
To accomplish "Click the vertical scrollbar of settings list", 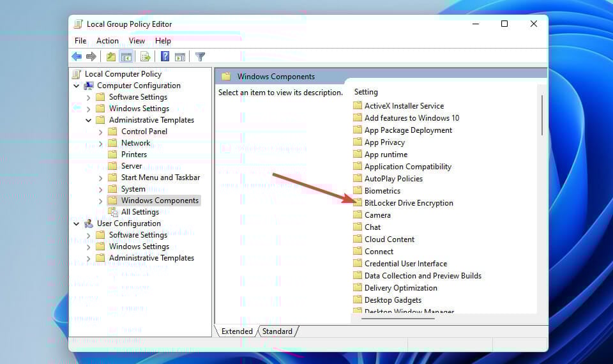I will (x=542, y=116).
